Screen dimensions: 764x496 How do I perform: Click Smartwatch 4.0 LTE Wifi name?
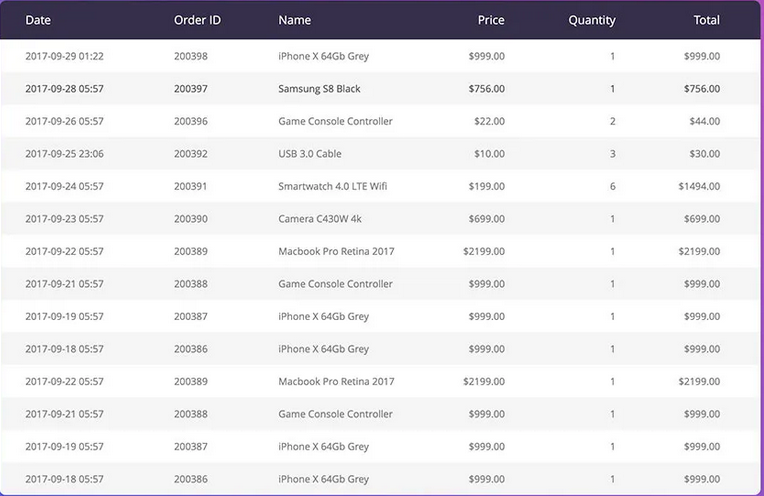(332, 186)
